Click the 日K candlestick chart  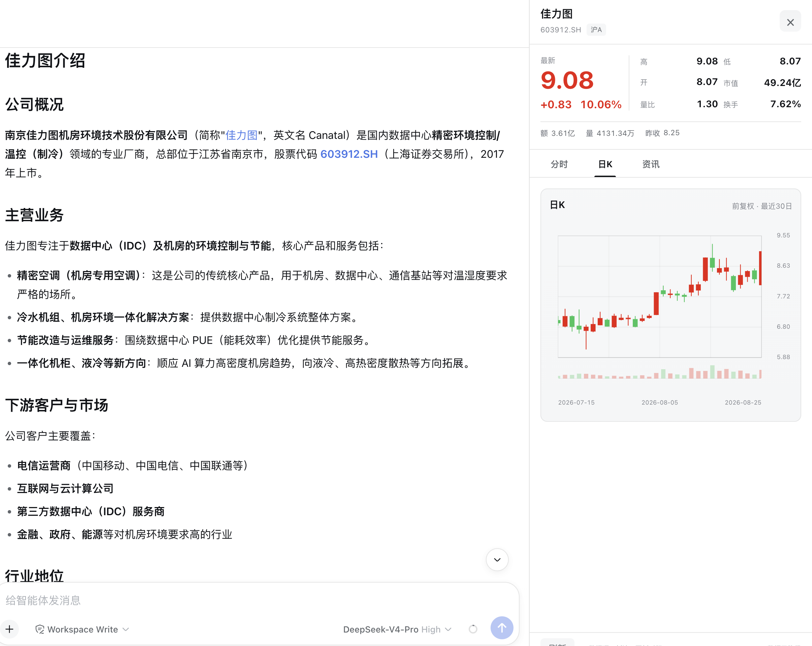tap(659, 296)
